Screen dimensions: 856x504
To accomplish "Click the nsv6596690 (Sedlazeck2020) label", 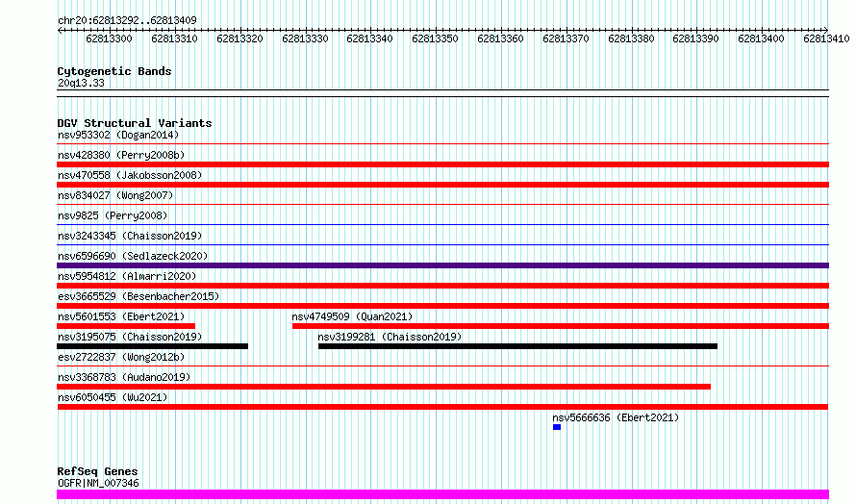I will pyautogui.click(x=133, y=256).
